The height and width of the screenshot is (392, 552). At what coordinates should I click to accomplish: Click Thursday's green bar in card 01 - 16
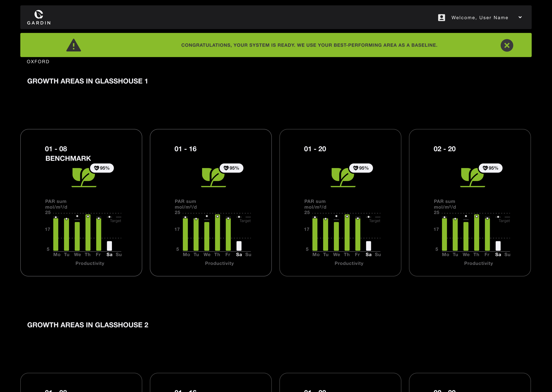(x=217, y=233)
